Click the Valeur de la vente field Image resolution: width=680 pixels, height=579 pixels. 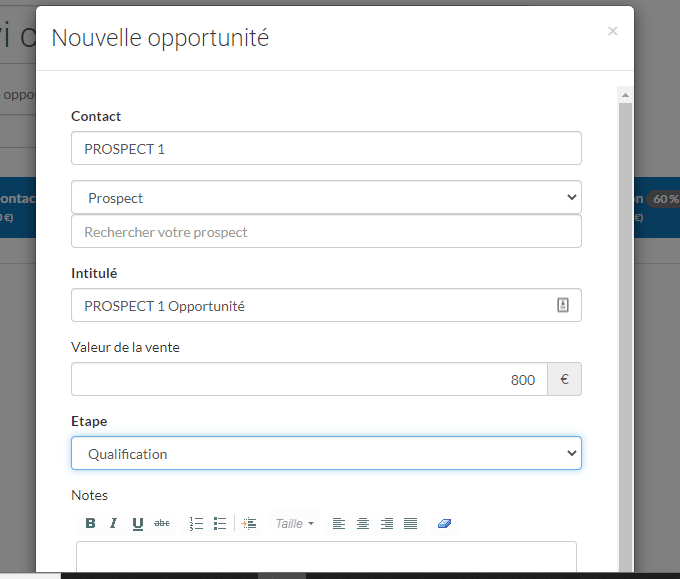(x=309, y=380)
